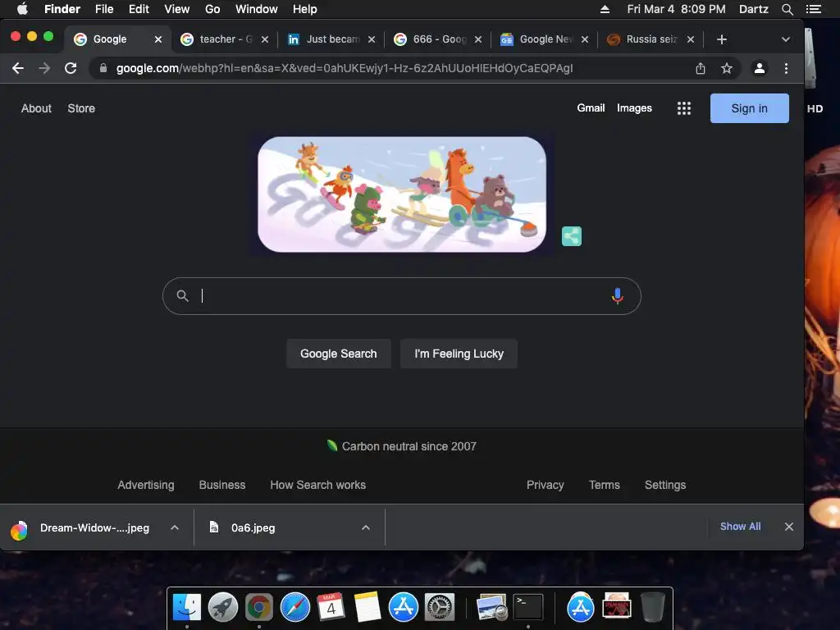Start voice search with microphone
Screen dimensions: 840x630
click(x=617, y=295)
